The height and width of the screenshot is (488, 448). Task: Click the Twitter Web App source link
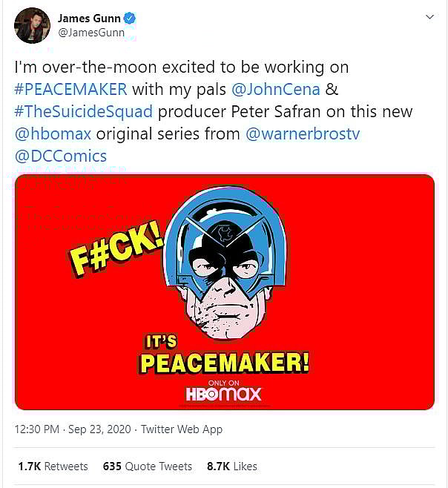coord(182,429)
